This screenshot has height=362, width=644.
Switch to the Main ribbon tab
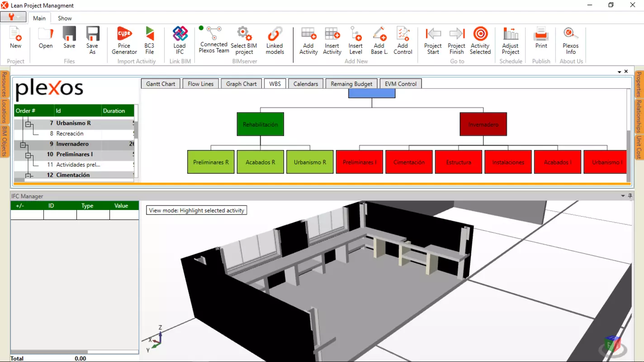(39, 18)
